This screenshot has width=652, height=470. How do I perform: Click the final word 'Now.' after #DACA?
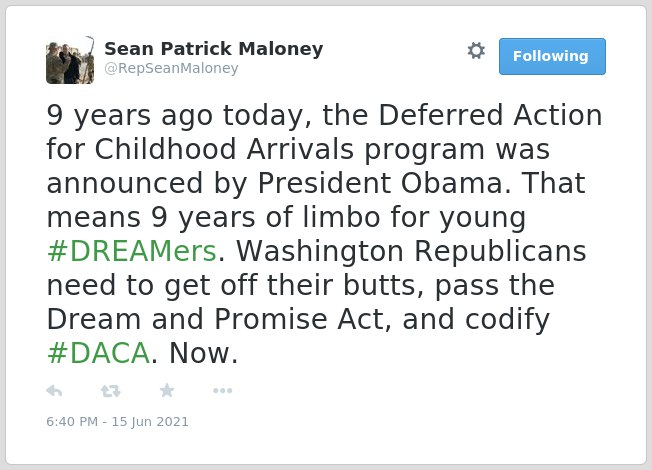[x=204, y=353]
